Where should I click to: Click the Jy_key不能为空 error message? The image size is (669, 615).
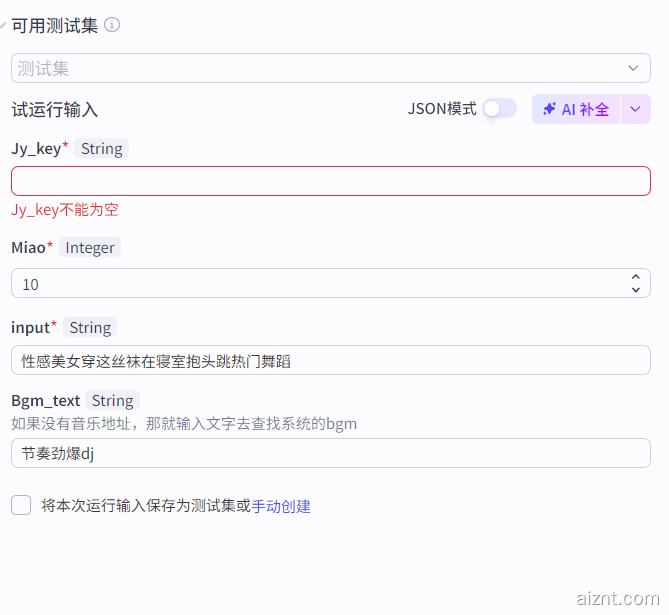pyautogui.click(x=65, y=210)
